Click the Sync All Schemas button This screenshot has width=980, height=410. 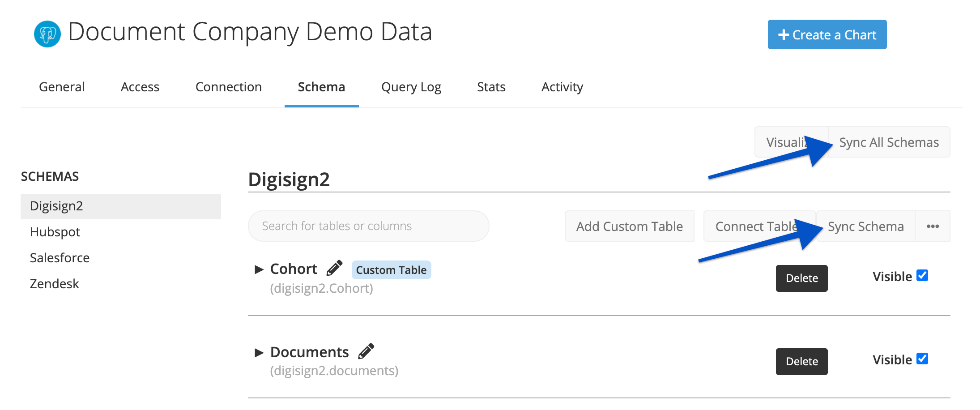[x=889, y=142]
